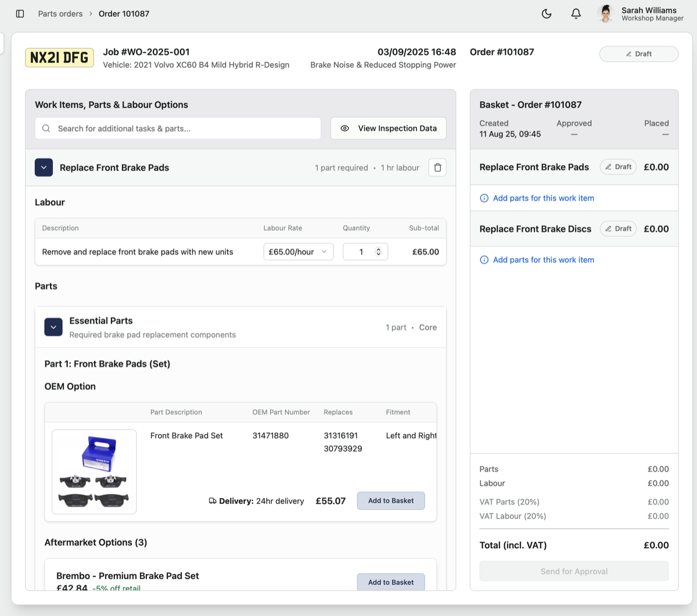697x616 pixels.
Task: Toggle the sidebar panel icon
Action: click(x=20, y=14)
